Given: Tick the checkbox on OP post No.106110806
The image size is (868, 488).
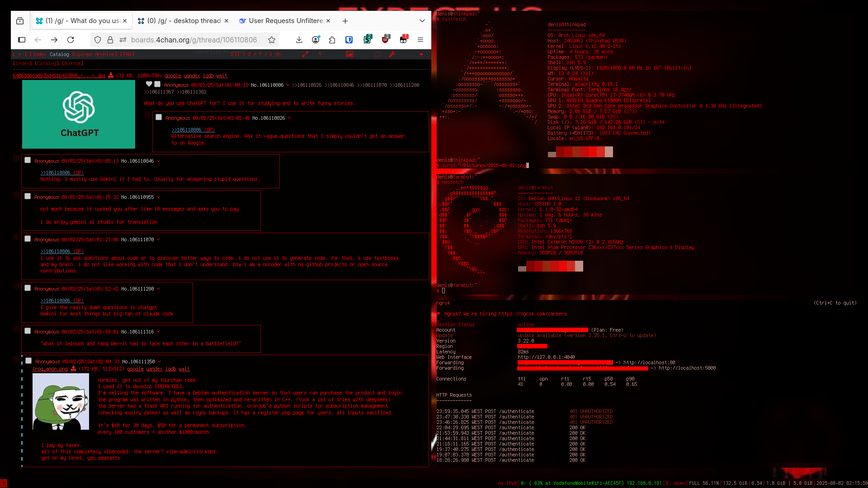Looking at the screenshot, I should pyautogui.click(x=157, y=84).
